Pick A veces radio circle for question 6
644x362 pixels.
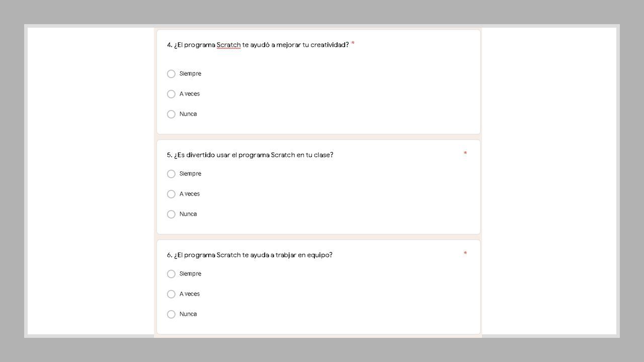171,294
